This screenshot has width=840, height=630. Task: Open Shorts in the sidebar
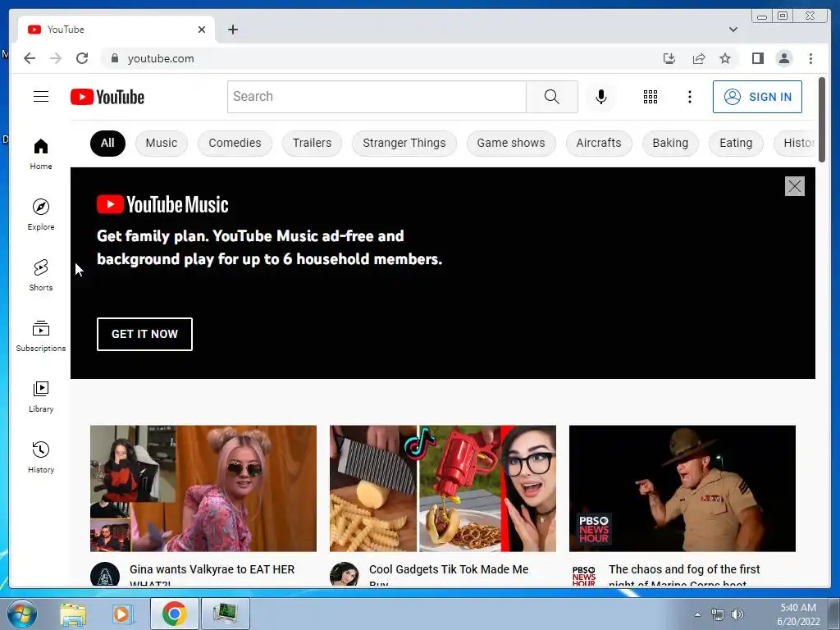(41, 276)
